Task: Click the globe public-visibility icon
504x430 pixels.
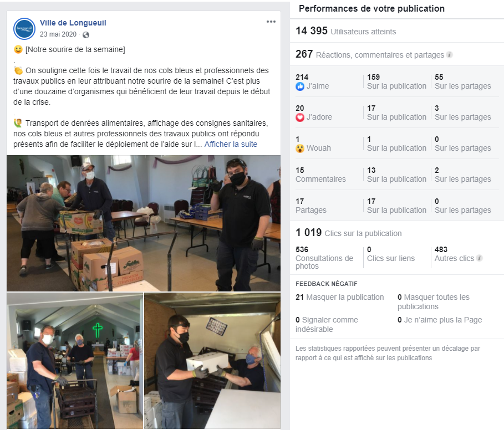Action: tap(86, 35)
